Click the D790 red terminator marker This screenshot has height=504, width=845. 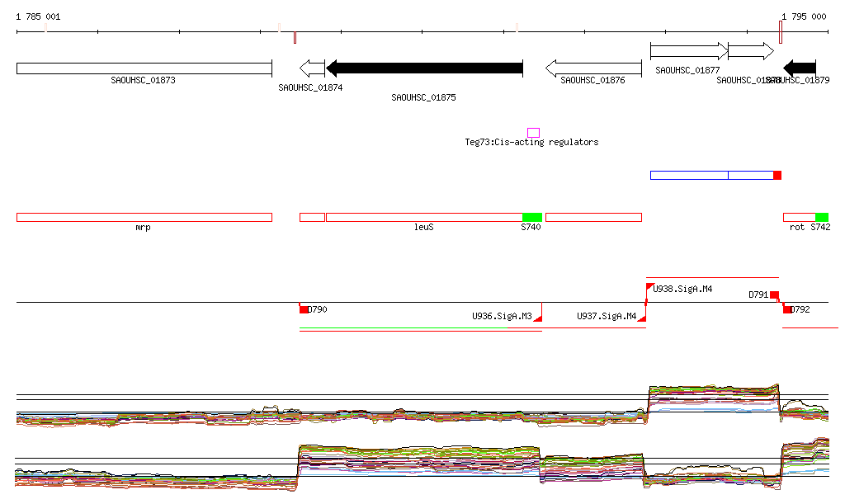tap(304, 309)
